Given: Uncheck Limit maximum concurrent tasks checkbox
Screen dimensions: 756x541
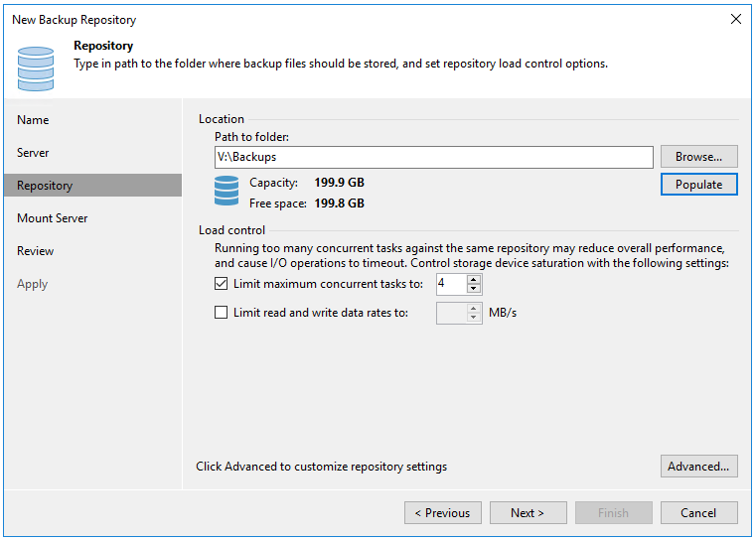Looking at the screenshot, I should tap(222, 284).
